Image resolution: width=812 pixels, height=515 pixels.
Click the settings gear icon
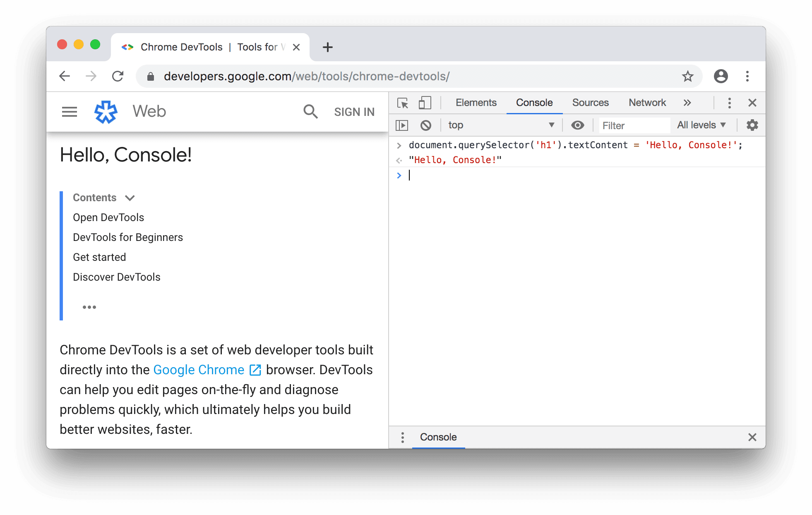[x=752, y=125]
